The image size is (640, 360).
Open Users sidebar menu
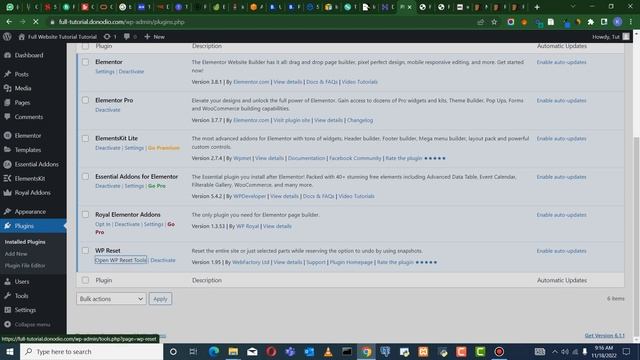22,282
